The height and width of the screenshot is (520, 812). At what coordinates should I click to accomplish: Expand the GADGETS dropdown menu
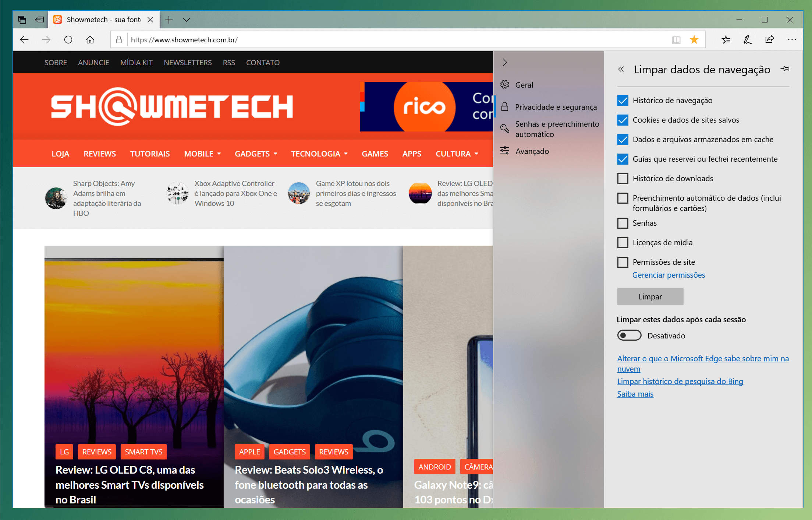pos(256,154)
